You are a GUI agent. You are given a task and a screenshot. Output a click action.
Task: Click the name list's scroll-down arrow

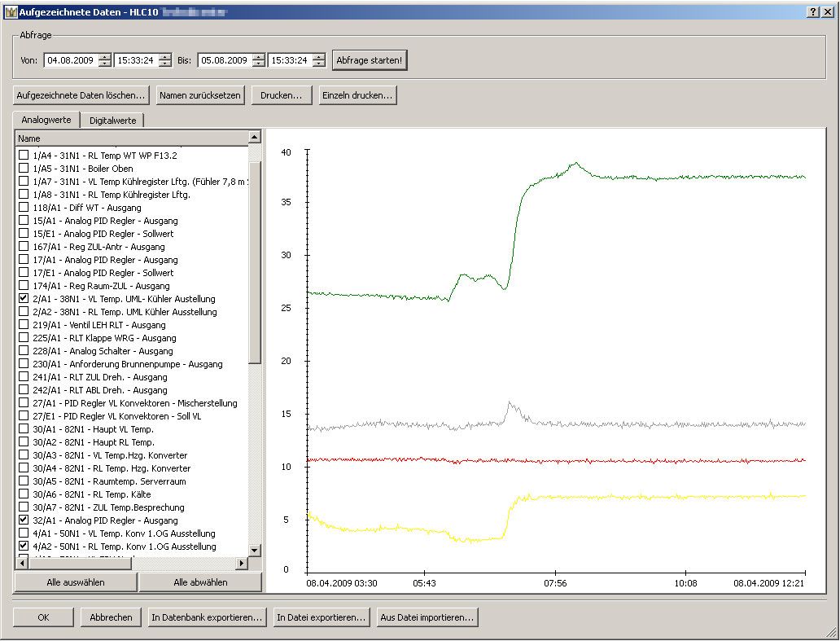[x=255, y=551]
